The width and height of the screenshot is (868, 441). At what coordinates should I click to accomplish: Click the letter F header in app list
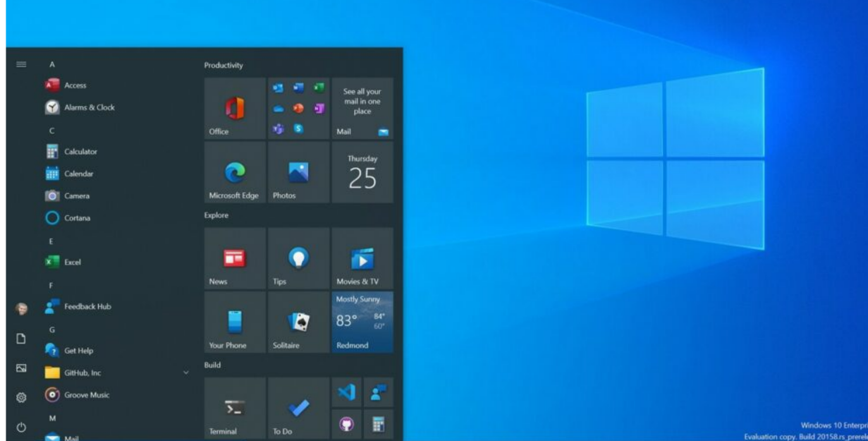[51, 286]
